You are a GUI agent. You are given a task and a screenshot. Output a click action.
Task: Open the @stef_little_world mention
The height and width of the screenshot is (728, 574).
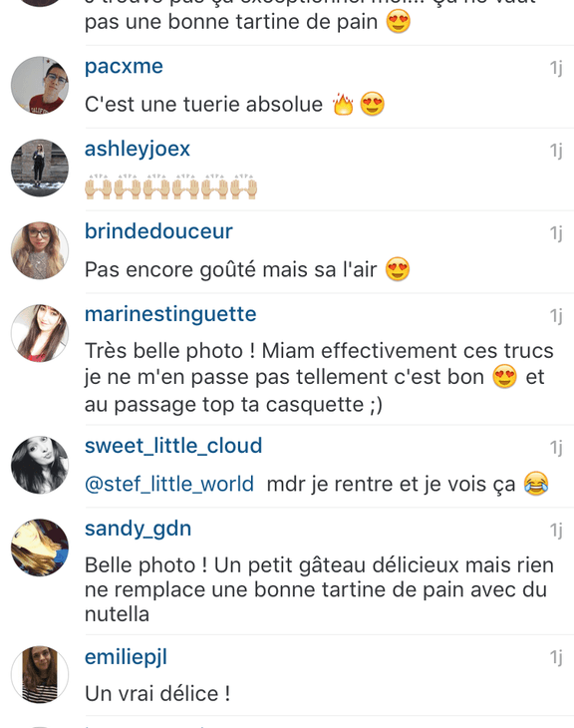click(x=169, y=485)
